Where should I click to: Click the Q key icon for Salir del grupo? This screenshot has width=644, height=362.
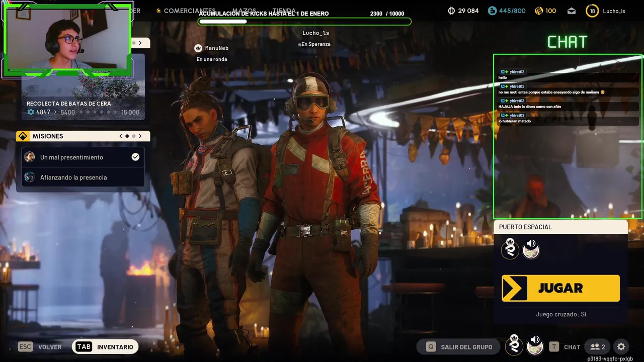431,346
